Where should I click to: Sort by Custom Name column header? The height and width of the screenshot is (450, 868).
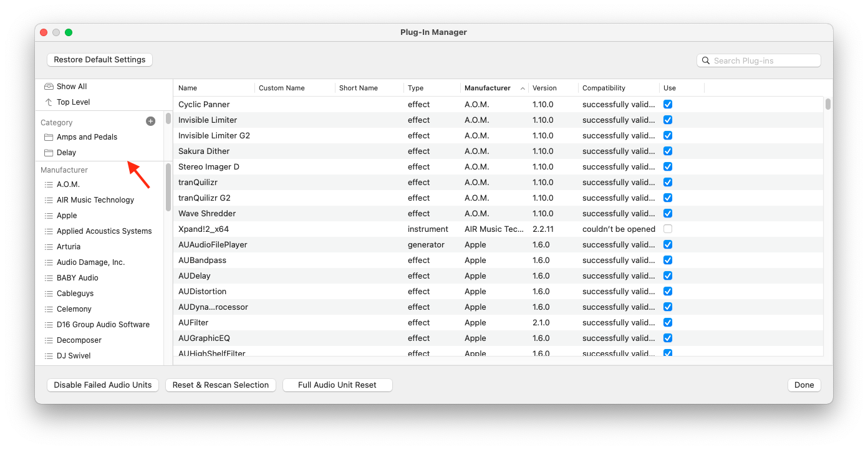[x=295, y=88]
